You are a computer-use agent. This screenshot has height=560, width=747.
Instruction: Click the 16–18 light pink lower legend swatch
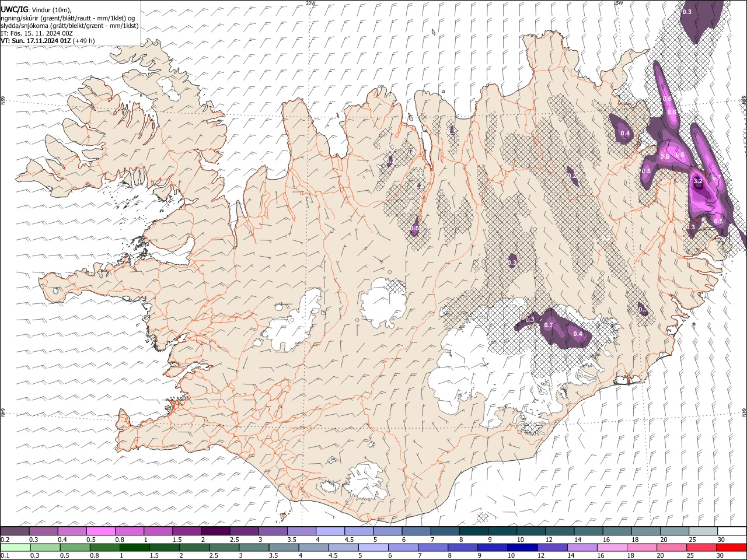point(612,547)
